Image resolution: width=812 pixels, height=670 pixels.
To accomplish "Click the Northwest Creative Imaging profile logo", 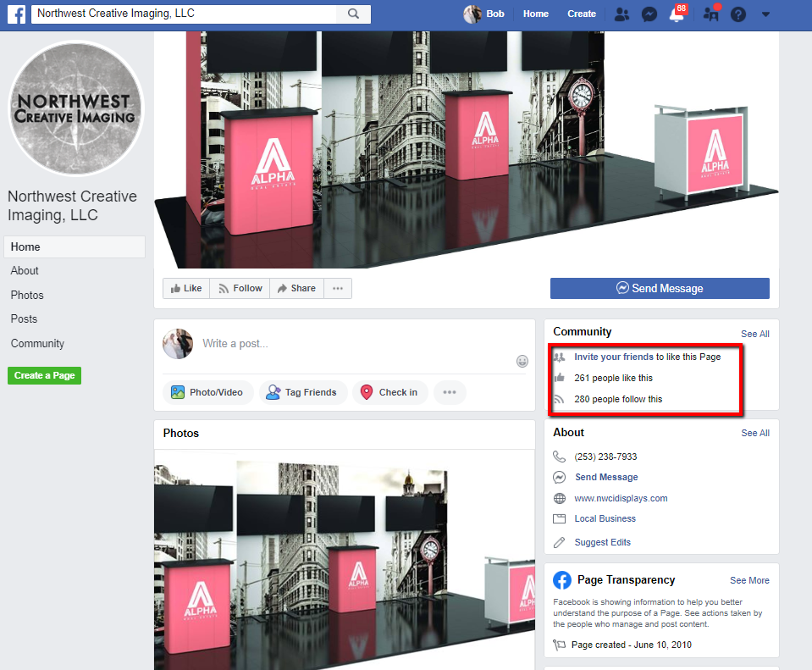I will pyautogui.click(x=76, y=108).
